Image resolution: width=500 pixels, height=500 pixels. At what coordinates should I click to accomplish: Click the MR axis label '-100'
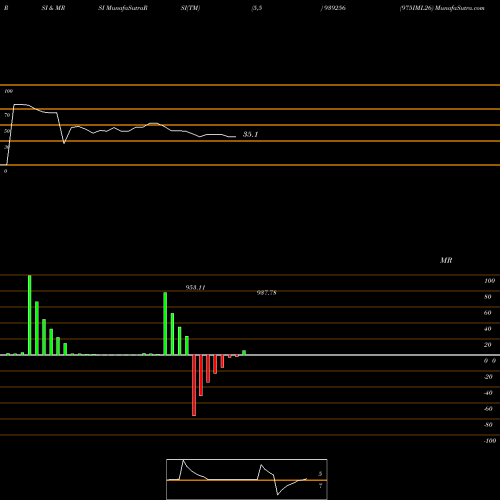pos(490,441)
